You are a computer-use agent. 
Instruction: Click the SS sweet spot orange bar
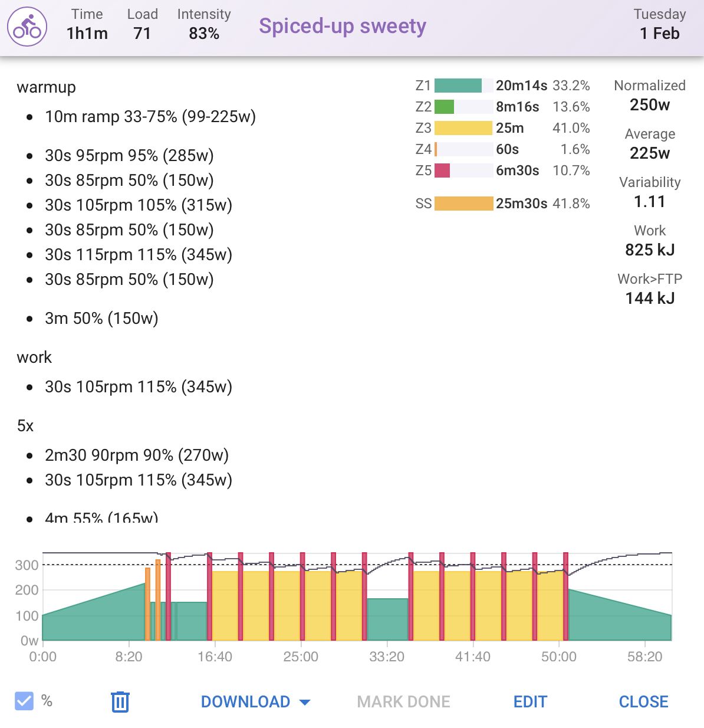coord(463,204)
